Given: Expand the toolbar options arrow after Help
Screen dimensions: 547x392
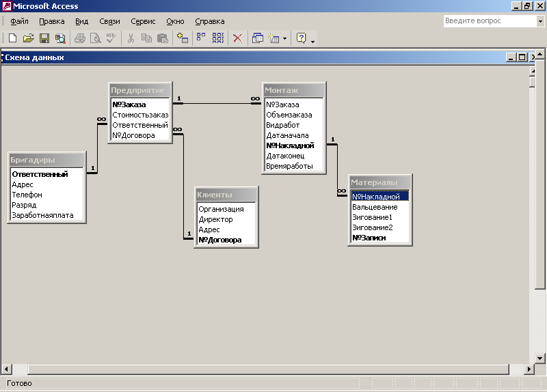Looking at the screenshot, I should click(312, 41).
